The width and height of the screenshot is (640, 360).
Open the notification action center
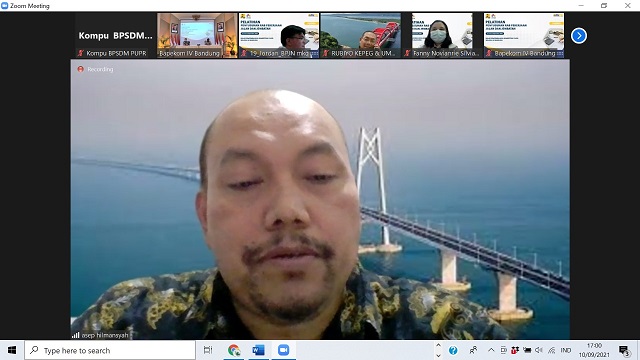(x=624, y=351)
